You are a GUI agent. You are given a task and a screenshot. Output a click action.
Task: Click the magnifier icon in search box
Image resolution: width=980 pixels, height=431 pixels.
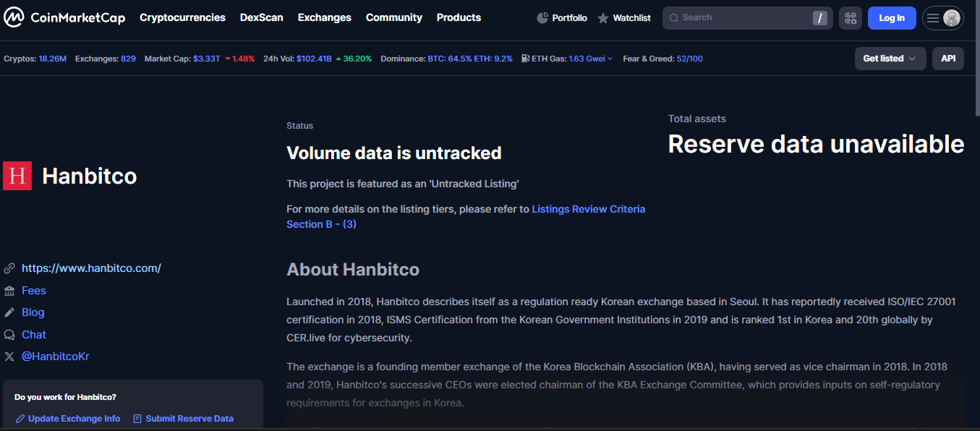click(x=673, y=18)
